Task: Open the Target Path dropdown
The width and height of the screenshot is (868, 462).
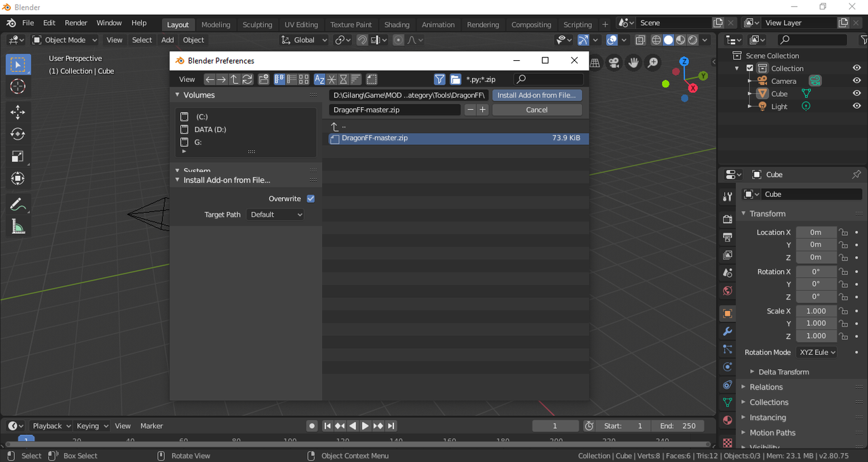Action: [x=276, y=215]
